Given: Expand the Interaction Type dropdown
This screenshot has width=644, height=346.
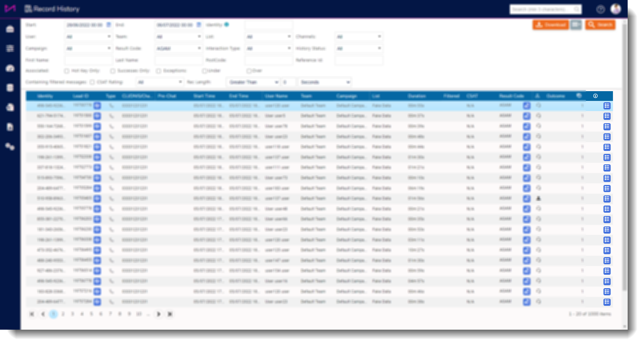Looking at the screenshot, I should click(x=269, y=48).
